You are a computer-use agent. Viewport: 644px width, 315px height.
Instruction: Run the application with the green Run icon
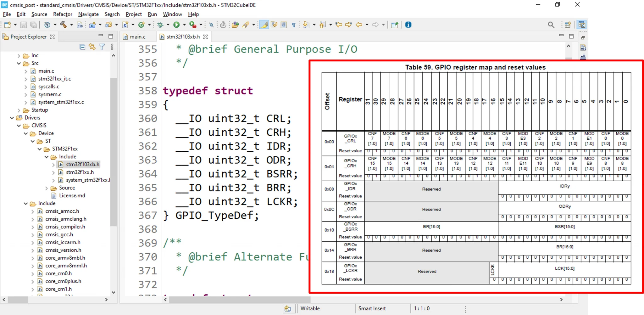pyautogui.click(x=176, y=25)
